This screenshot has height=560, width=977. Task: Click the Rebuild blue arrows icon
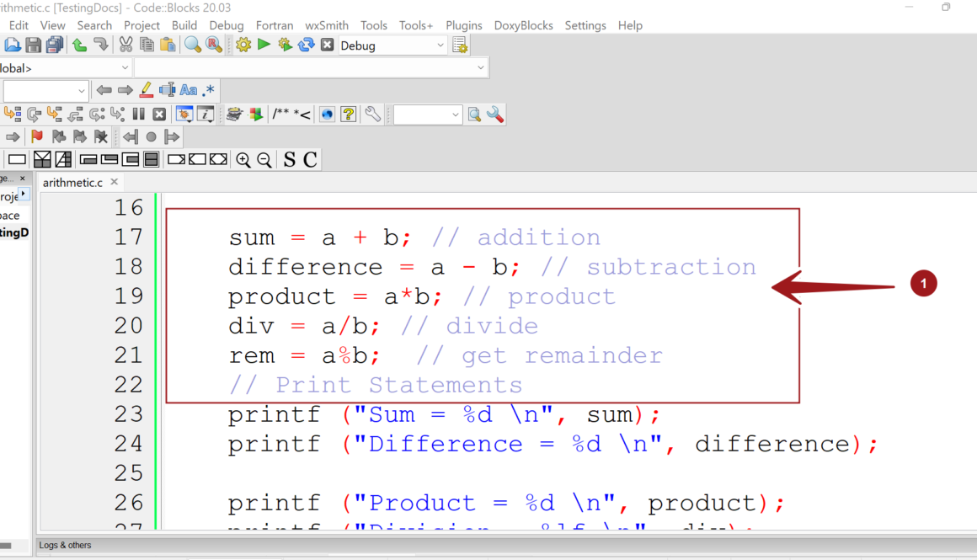(307, 45)
